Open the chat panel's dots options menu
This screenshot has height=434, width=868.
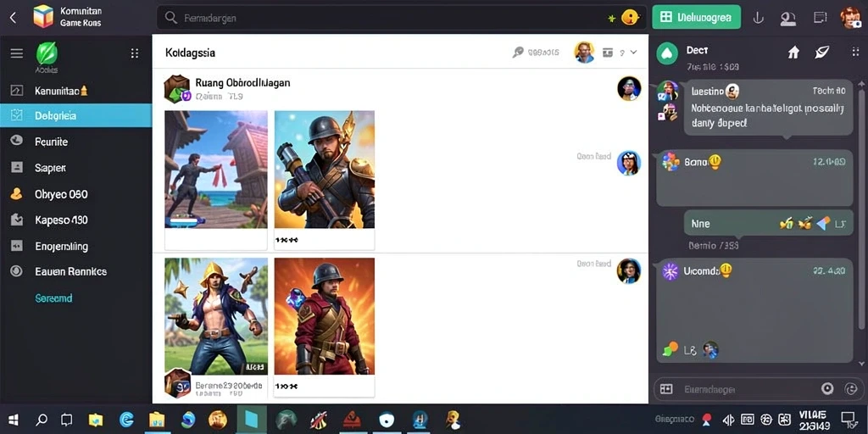pyautogui.click(x=854, y=52)
